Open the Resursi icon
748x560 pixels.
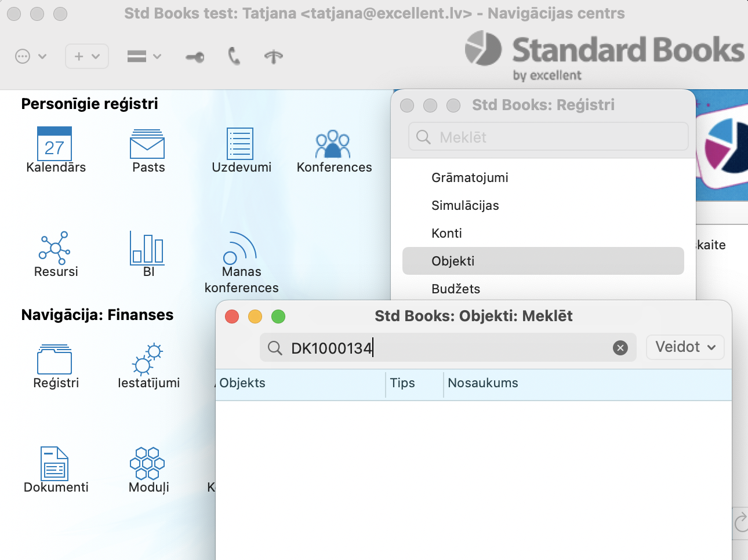coord(55,249)
